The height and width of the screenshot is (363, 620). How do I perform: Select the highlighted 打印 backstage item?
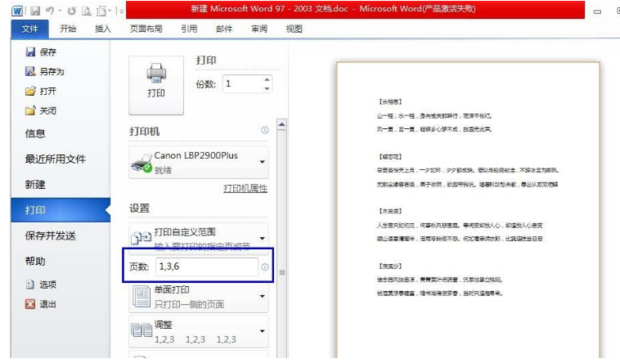coord(60,210)
